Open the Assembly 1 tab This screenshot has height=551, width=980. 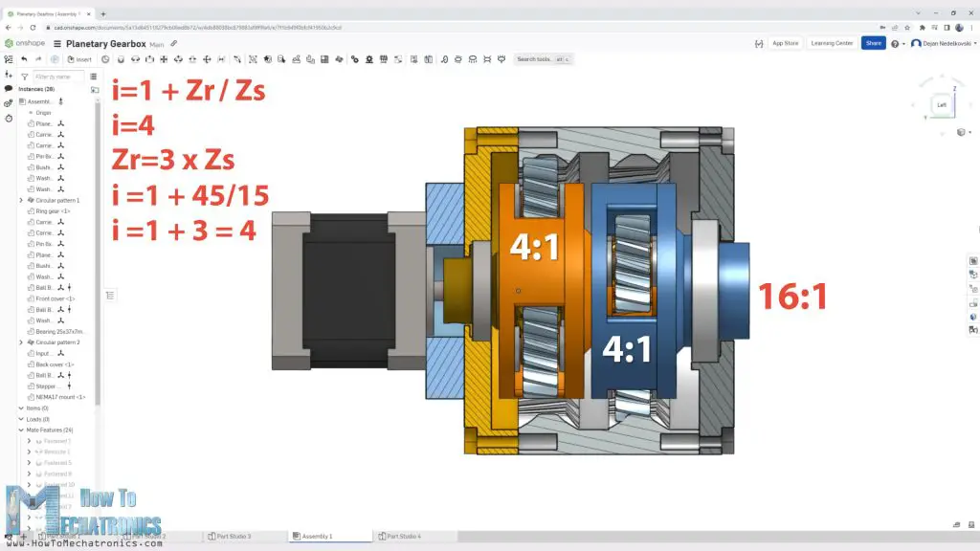point(330,536)
